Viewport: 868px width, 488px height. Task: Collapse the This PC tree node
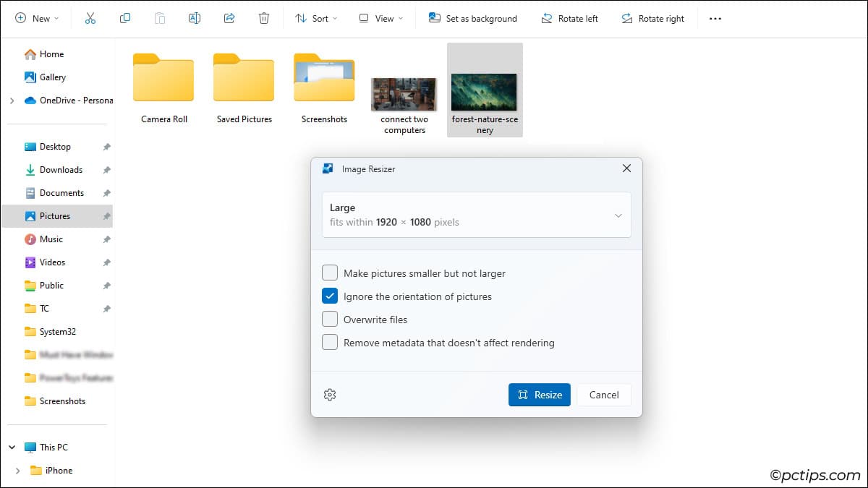(x=12, y=448)
